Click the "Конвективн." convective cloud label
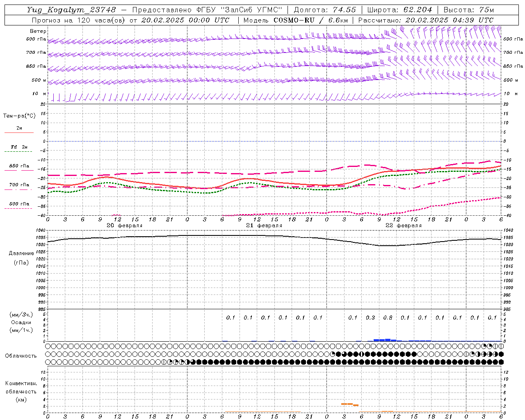The width and height of the screenshot is (525, 420). pos(21,383)
